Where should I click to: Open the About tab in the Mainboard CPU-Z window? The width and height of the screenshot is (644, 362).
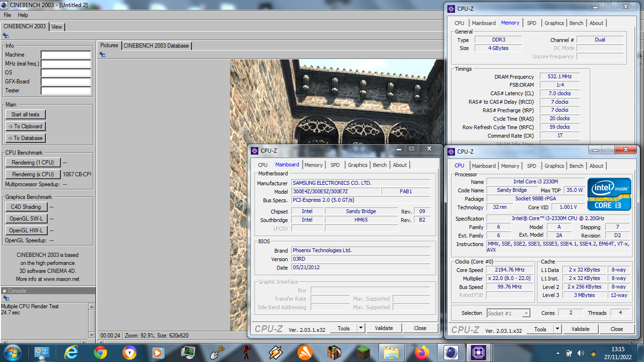[400, 165]
